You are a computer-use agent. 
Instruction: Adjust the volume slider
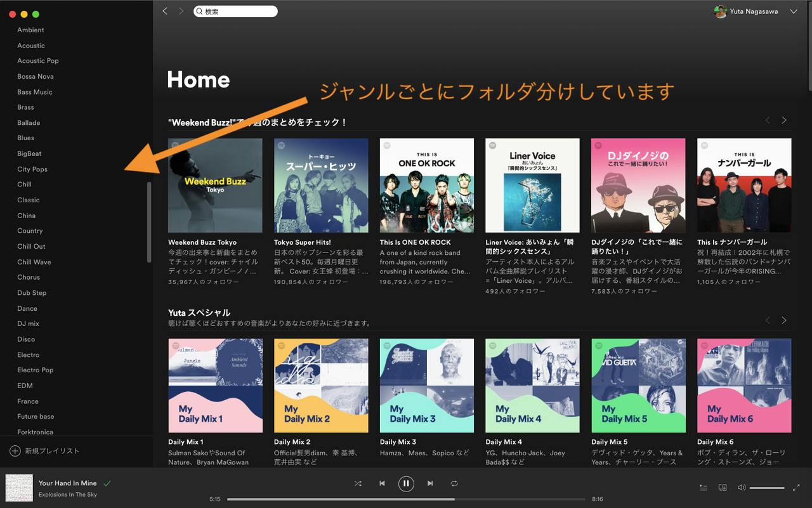click(767, 488)
